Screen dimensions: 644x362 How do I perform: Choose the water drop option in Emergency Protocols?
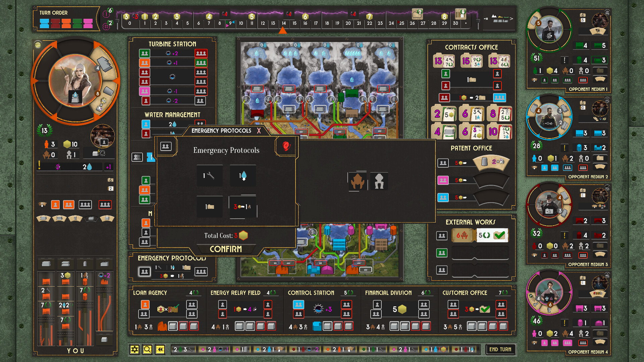click(x=243, y=176)
